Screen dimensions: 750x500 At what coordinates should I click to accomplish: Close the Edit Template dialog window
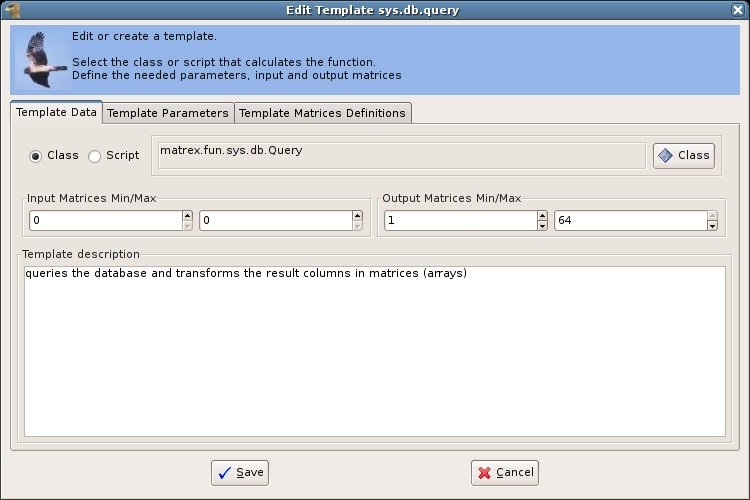pos(738,10)
